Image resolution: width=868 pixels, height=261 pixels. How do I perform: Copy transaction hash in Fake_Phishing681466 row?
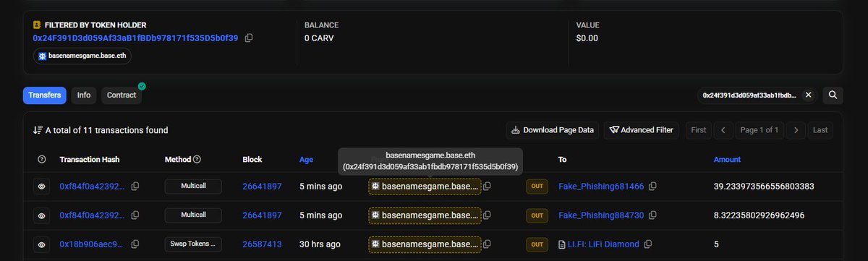pyautogui.click(x=135, y=186)
